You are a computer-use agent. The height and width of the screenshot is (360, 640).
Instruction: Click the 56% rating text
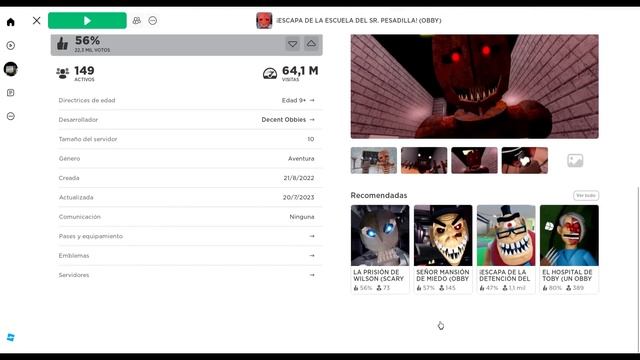87,41
